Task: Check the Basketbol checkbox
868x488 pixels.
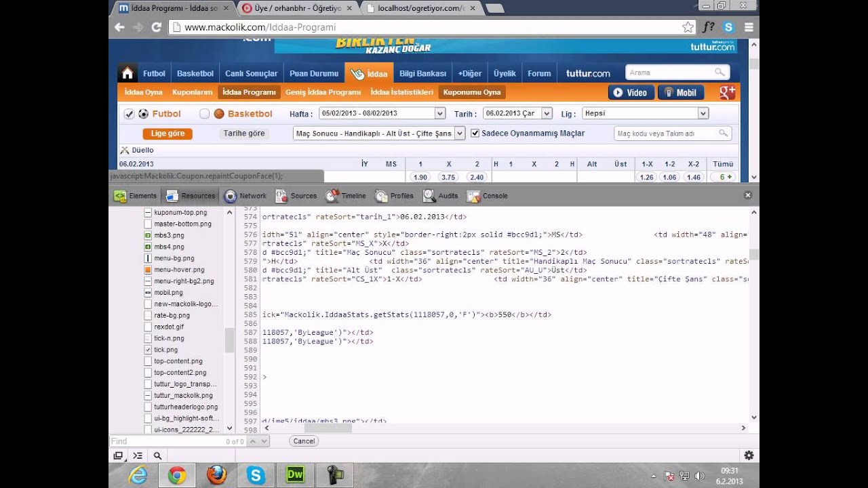Action: 204,114
